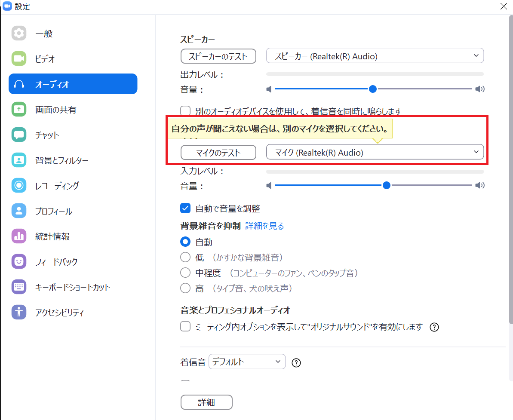Select the ビデオ camera icon

pyautogui.click(x=19, y=59)
